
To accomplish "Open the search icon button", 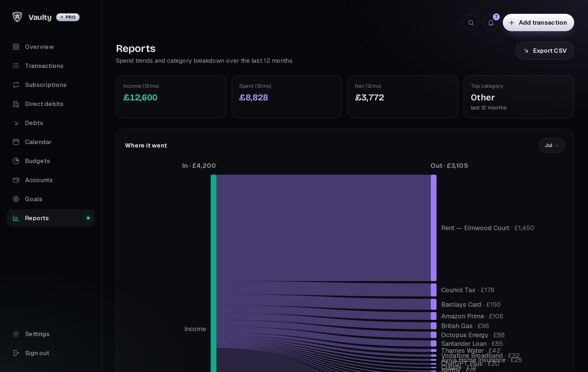I will 471,22.
